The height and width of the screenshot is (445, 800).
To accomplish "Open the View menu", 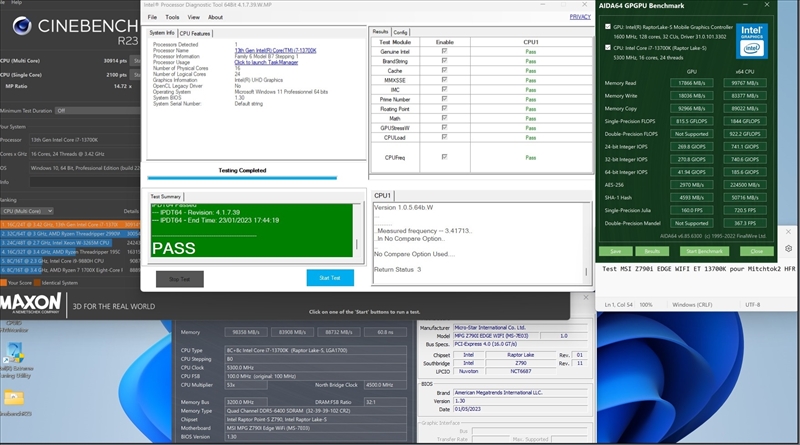I will click(193, 17).
